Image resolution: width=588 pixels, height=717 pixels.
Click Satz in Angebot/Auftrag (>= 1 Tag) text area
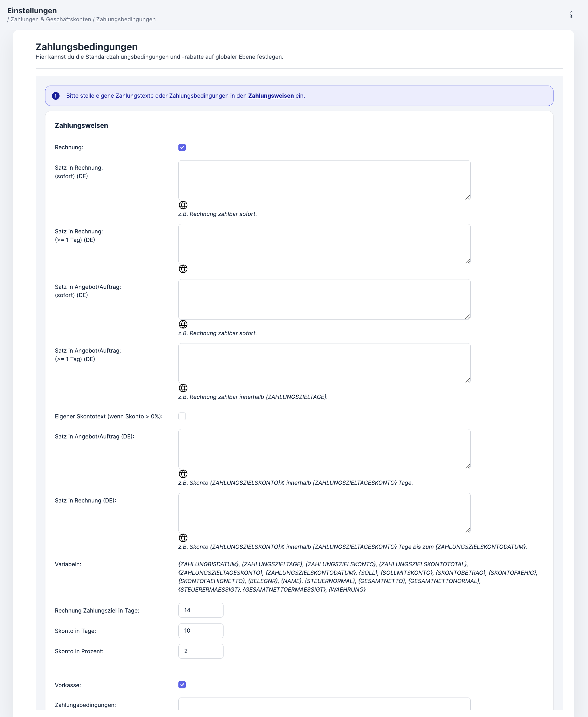[x=324, y=363]
